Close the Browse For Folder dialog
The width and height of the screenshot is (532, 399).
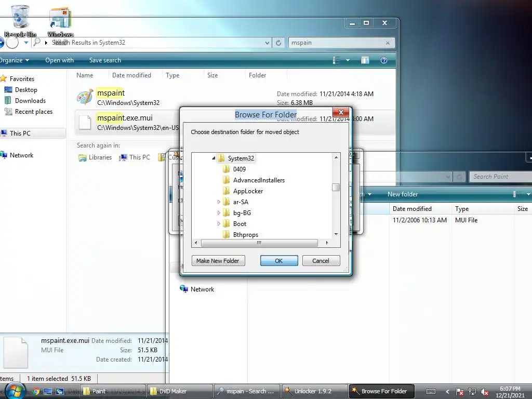point(341,112)
